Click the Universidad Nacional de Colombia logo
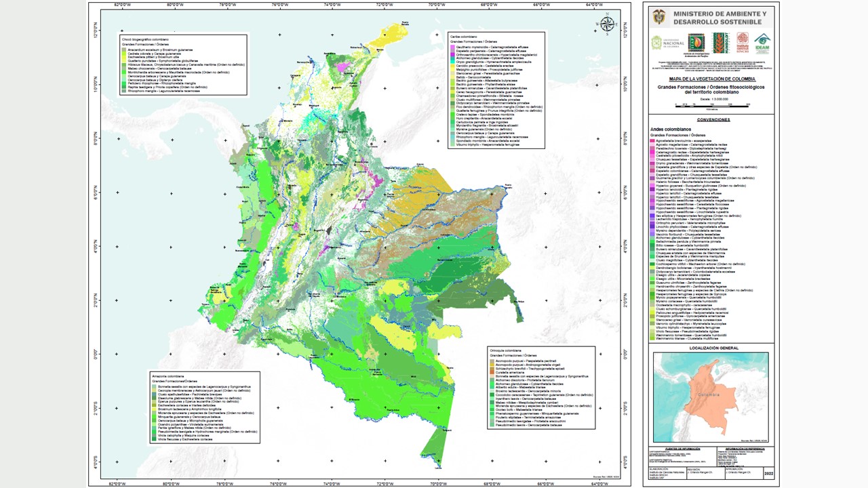This screenshot has width=868, height=488. pyautogui.click(x=666, y=43)
